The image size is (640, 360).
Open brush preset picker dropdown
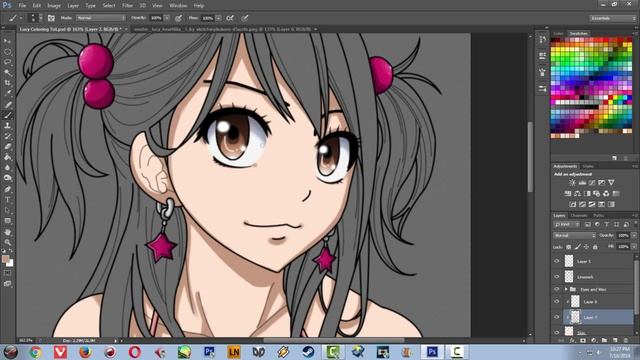40,18
